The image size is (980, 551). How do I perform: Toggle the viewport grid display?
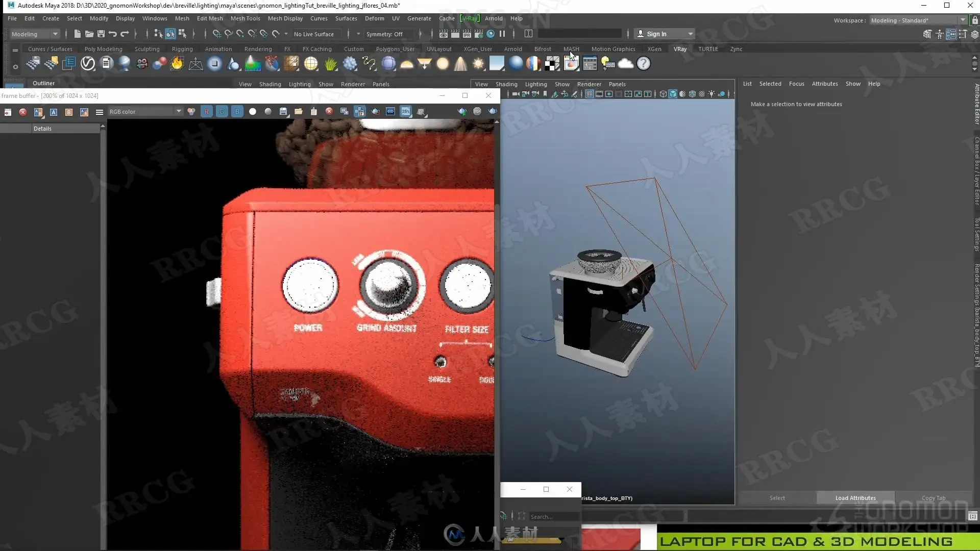[x=590, y=94]
